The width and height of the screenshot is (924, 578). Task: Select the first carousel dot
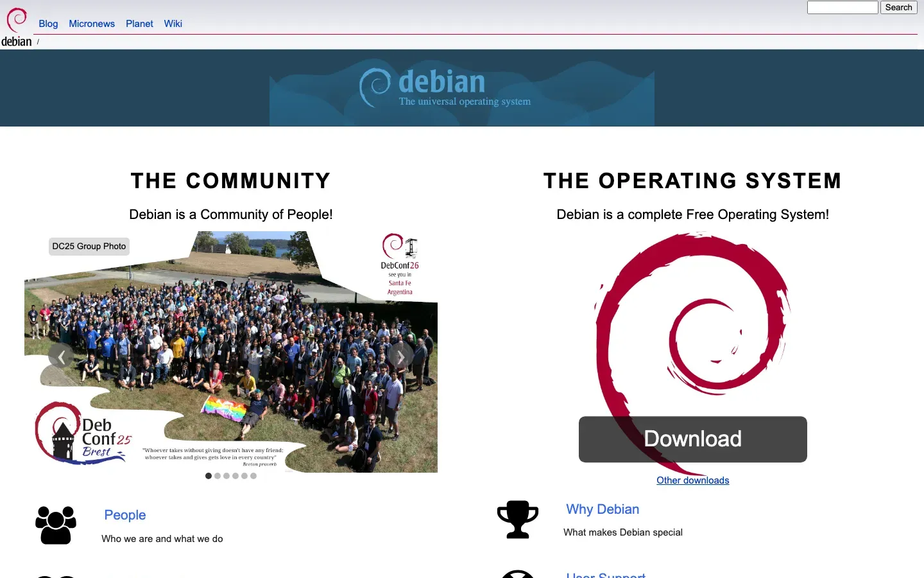click(209, 476)
